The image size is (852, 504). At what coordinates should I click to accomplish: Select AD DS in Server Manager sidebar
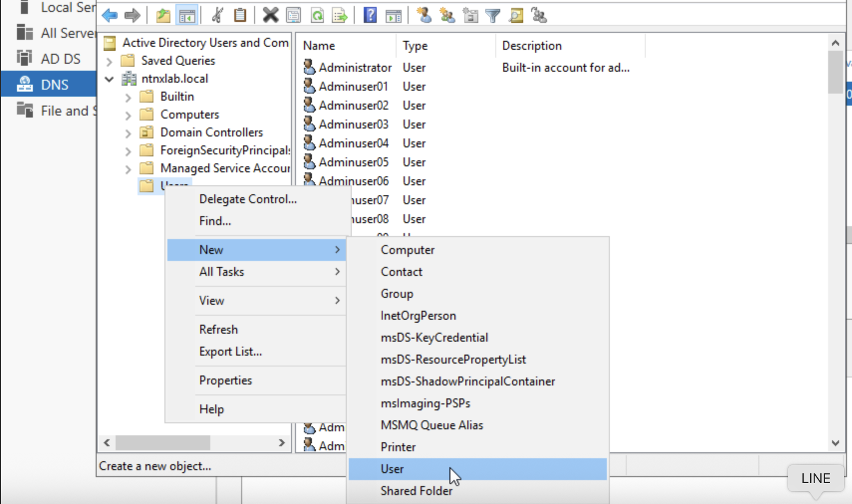point(60,59)
